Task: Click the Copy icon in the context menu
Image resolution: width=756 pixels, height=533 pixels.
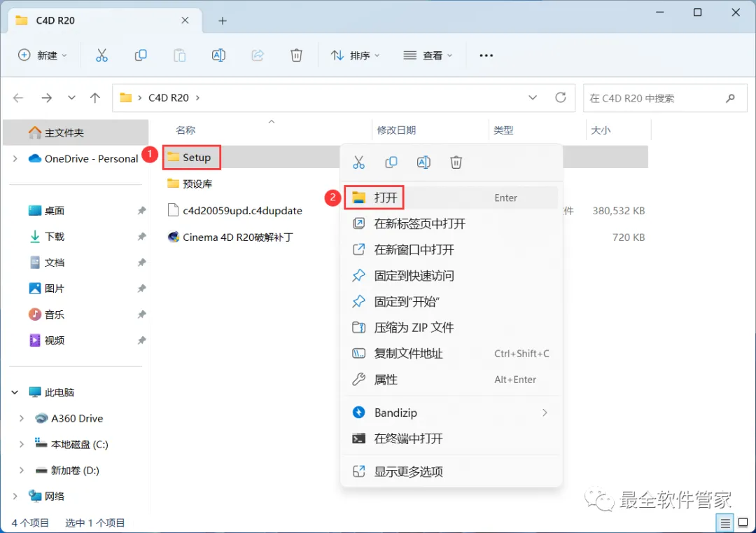Action: 391,162
